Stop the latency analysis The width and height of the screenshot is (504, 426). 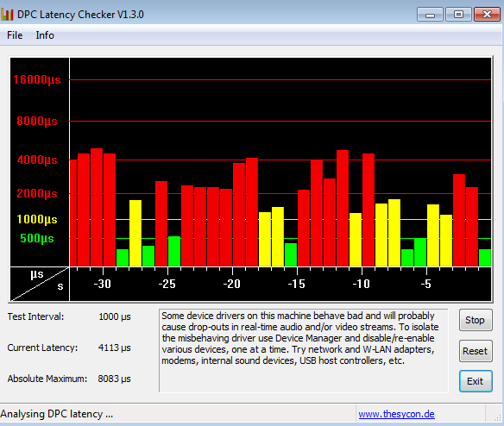point(476,320)
